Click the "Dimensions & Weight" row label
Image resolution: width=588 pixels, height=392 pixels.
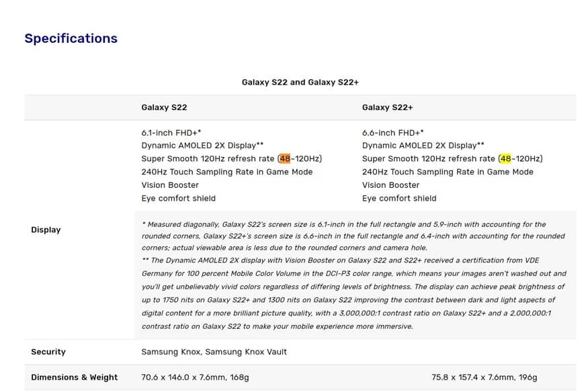74,377
